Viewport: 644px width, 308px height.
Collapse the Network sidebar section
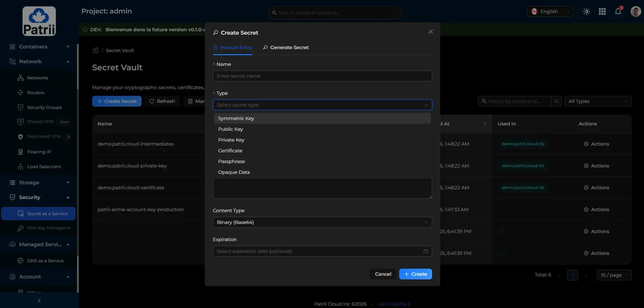point(39,61)
